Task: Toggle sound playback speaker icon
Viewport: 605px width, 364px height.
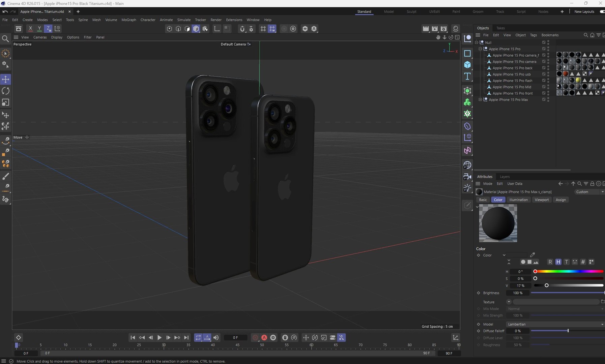Action: [x=216, y=338]
